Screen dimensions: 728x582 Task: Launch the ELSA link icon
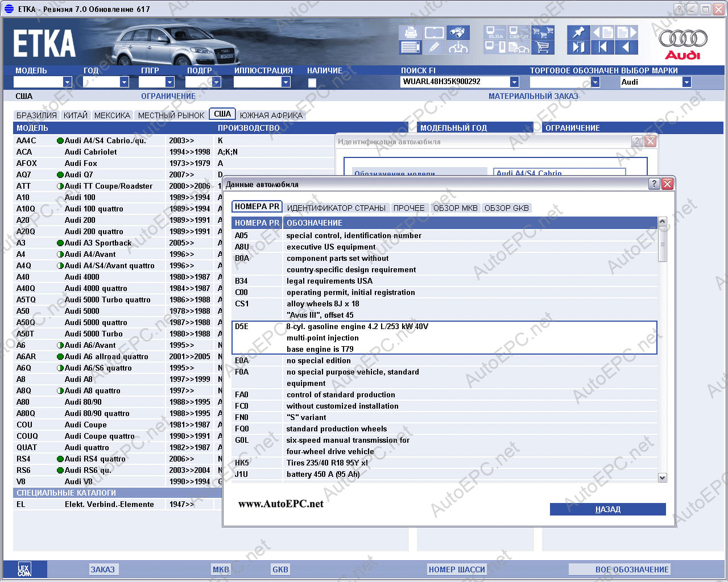click(x=495, y=32)
